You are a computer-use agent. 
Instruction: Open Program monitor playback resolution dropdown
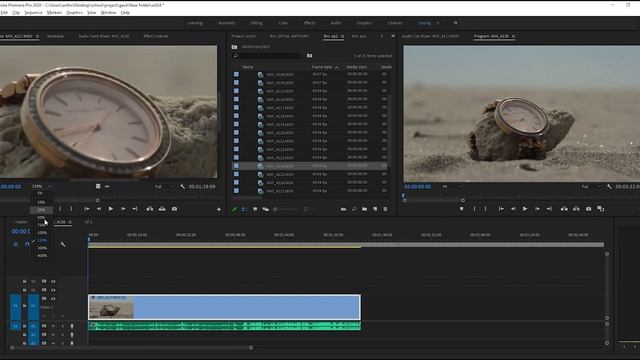(591, 187)
